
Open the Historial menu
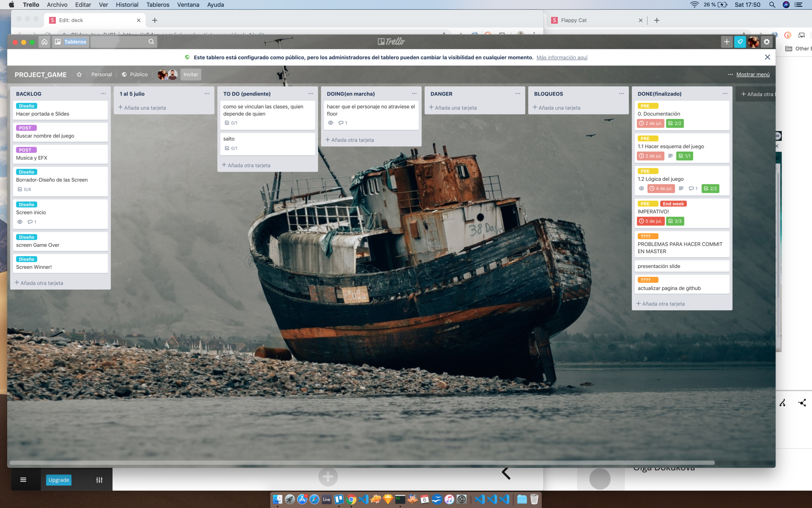[127, 5]
